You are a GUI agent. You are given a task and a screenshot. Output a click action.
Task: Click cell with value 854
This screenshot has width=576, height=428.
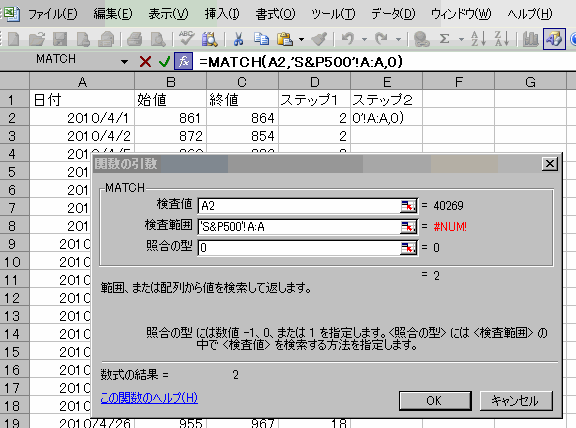(242, 136)
